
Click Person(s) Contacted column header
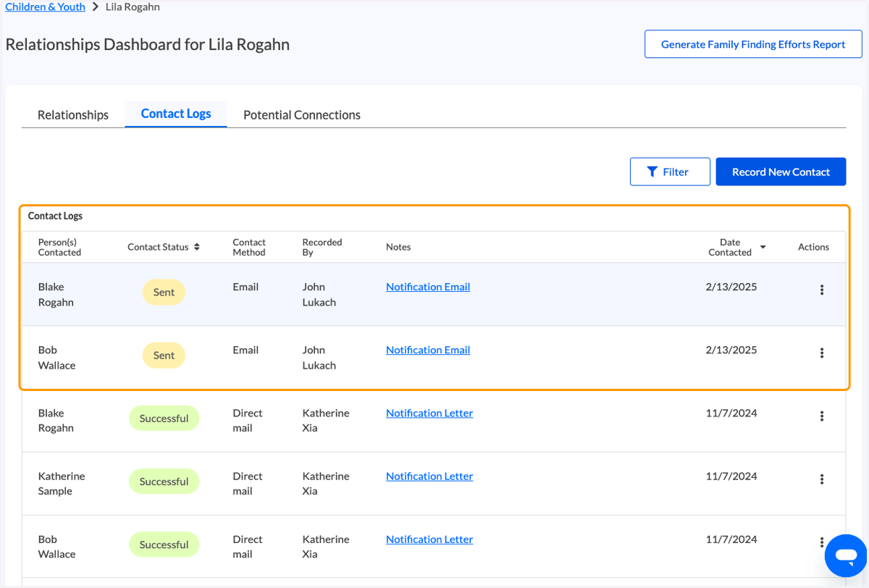pos(59,247)
